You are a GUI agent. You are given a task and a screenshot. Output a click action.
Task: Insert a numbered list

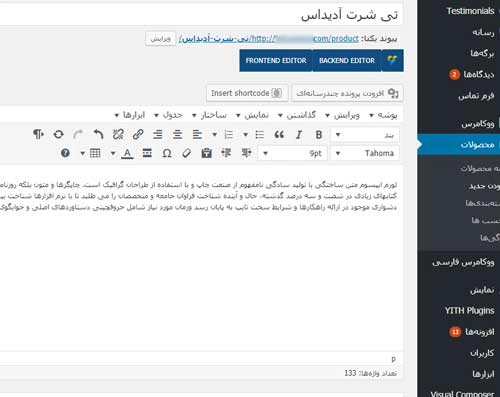pos(229,135)
